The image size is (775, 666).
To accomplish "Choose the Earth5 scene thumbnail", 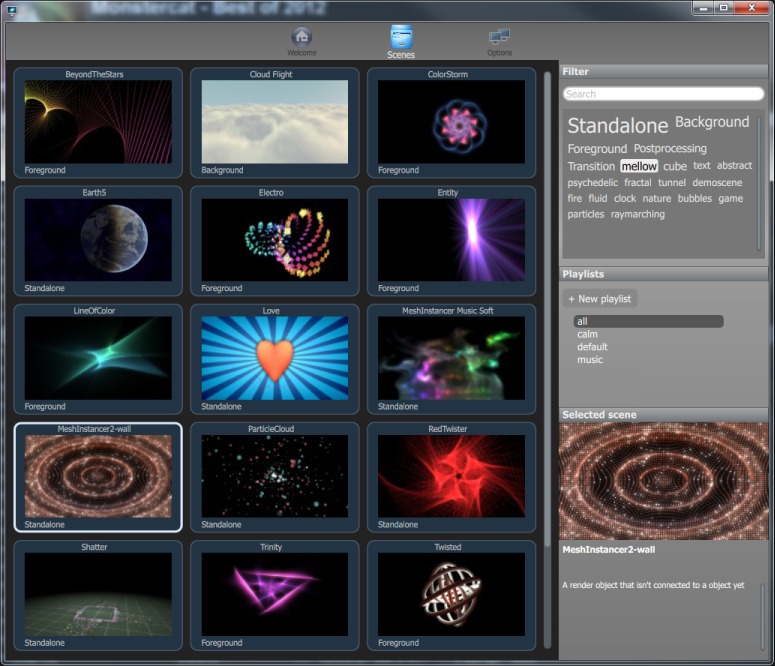I will click(x=98, y=240).
